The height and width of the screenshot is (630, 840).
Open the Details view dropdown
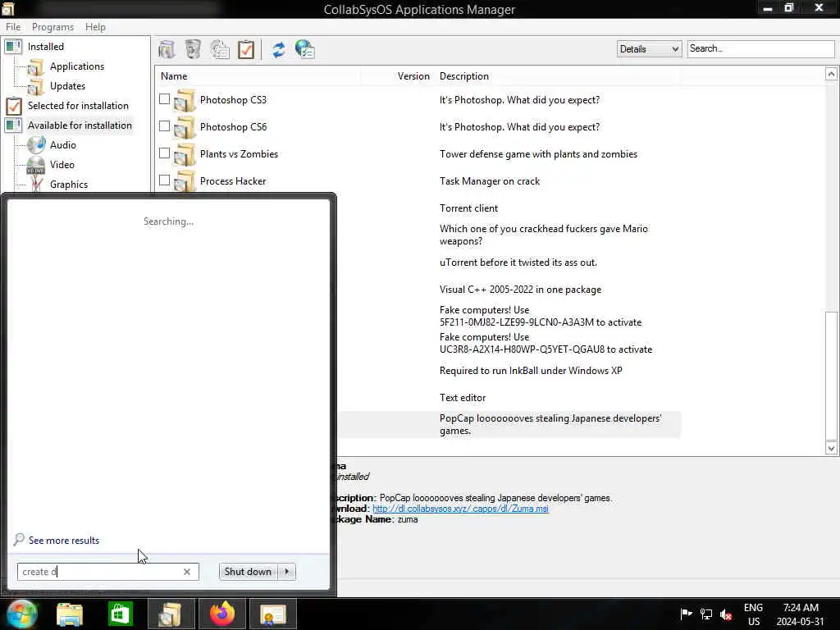649,48
